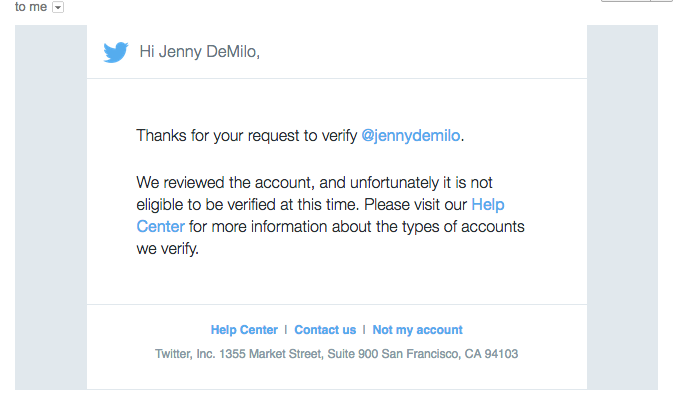Image resolution: width=675 pixels, height=410 pixels.
Task: Click "Twitter, Inc." in the footer address
Action: point(185,354)
